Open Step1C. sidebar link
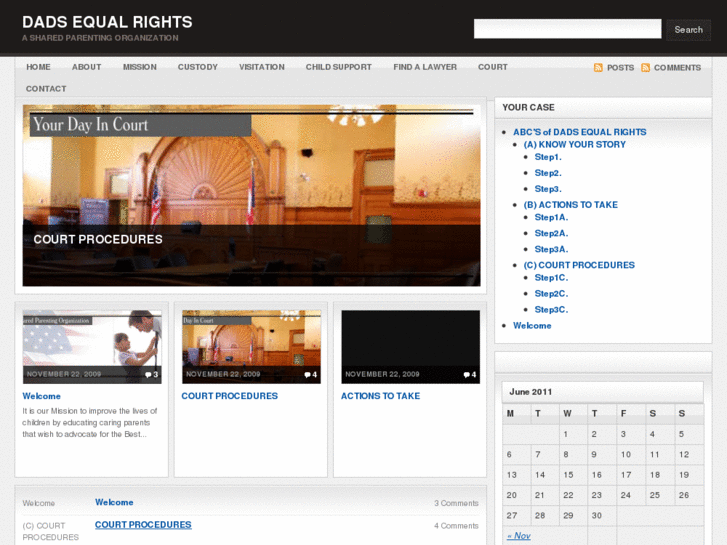This screenshot has width=727, height=545. [x=551, y=278]
